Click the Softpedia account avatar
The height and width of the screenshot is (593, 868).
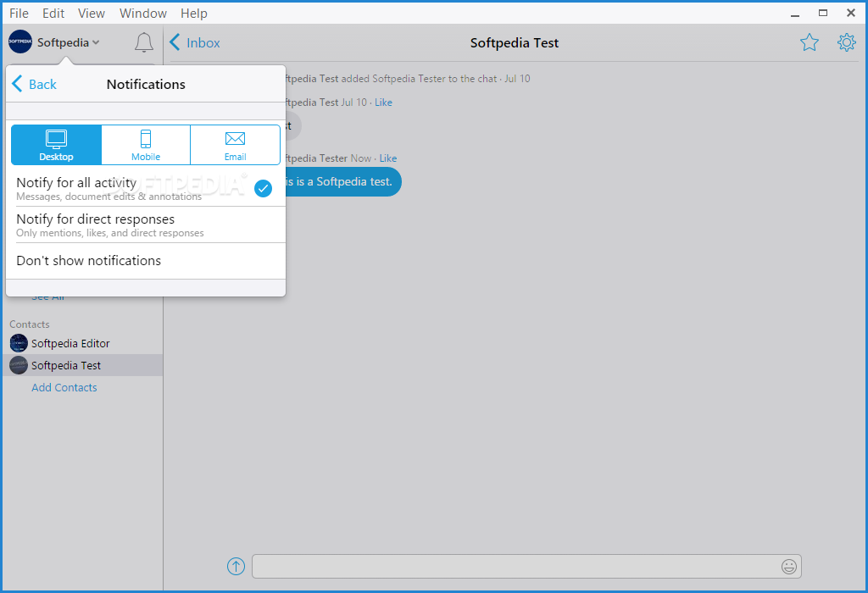(x=20, y=42)
